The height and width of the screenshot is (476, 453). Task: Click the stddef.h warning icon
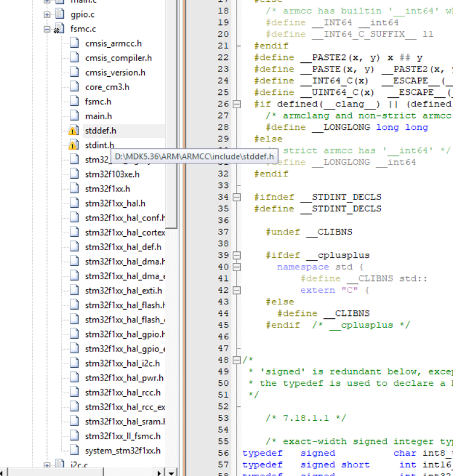74,130
